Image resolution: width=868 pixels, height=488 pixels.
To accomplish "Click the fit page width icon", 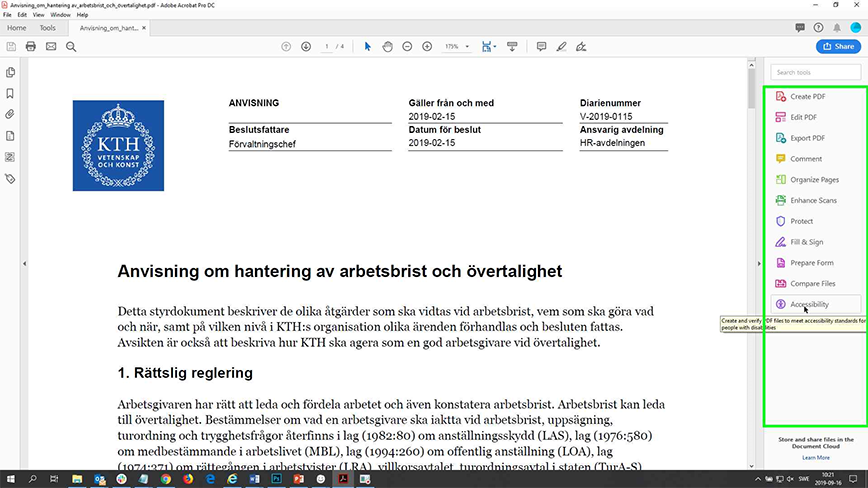I will [x=486, y=47].
